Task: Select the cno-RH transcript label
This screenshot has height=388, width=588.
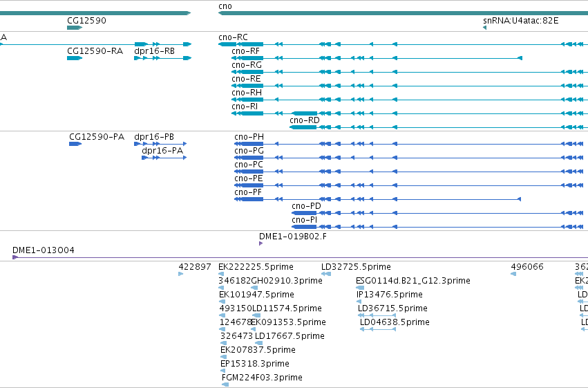Action: [247, 93]
